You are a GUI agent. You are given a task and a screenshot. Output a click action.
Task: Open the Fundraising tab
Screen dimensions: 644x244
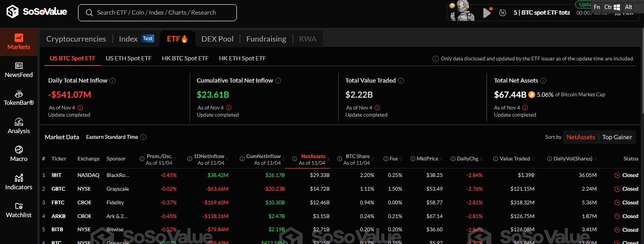[x=266, y=39]
